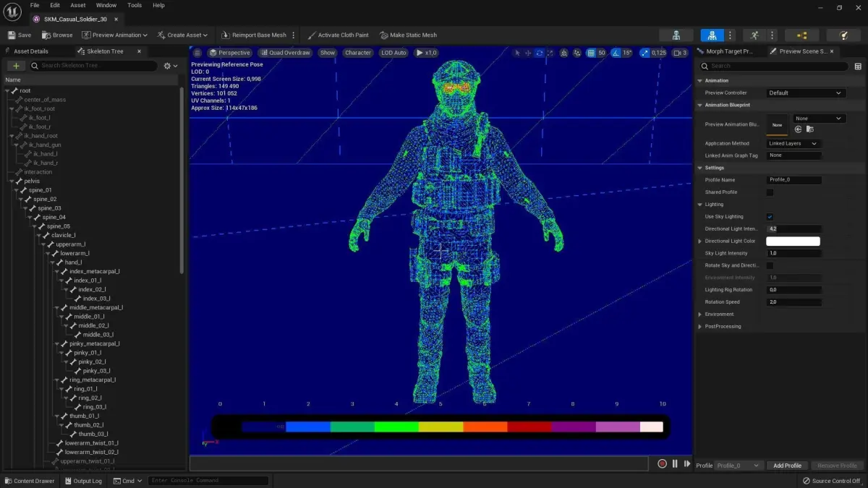The image size is (868, 488).
Task: Open Preview Animation dropdown in toolbar
Action: (x=114, y=35)
